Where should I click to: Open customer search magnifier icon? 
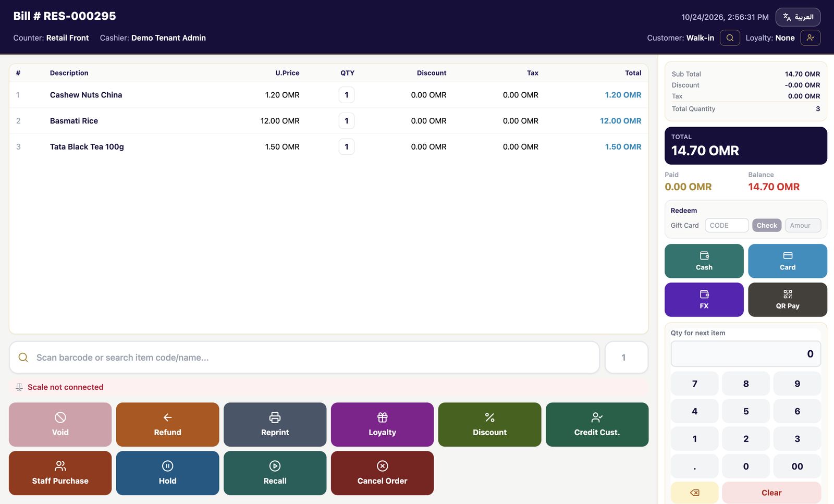click(x=730, y=38)
